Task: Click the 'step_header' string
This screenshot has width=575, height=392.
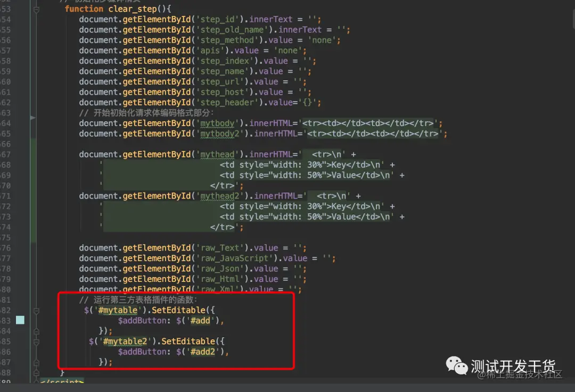Action: tap(227, 102)
